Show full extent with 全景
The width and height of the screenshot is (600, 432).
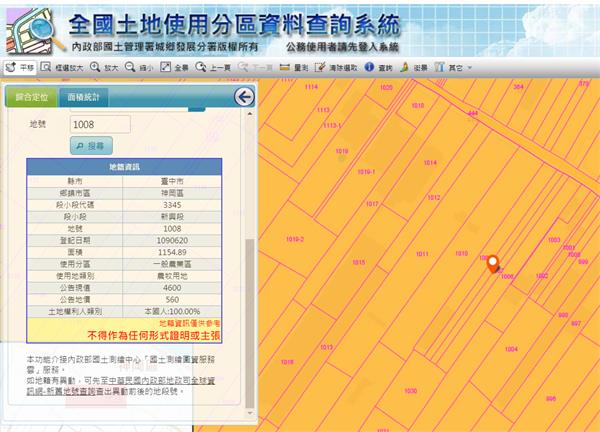click(175, 68)
